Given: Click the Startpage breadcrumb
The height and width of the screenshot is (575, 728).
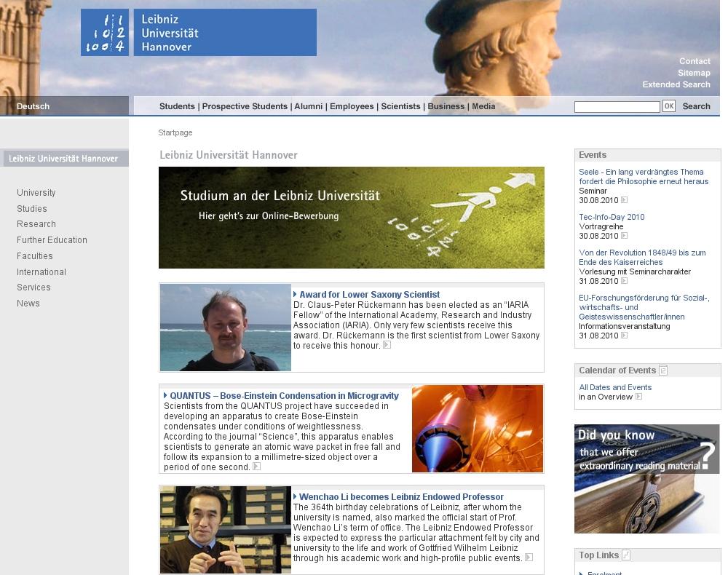Looking at the screenshot, I should (175, 132).
